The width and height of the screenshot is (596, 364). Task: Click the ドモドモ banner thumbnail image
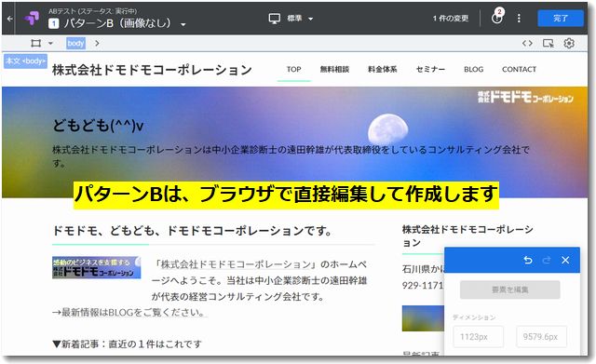pyautogui.click(x=97, y=267)
